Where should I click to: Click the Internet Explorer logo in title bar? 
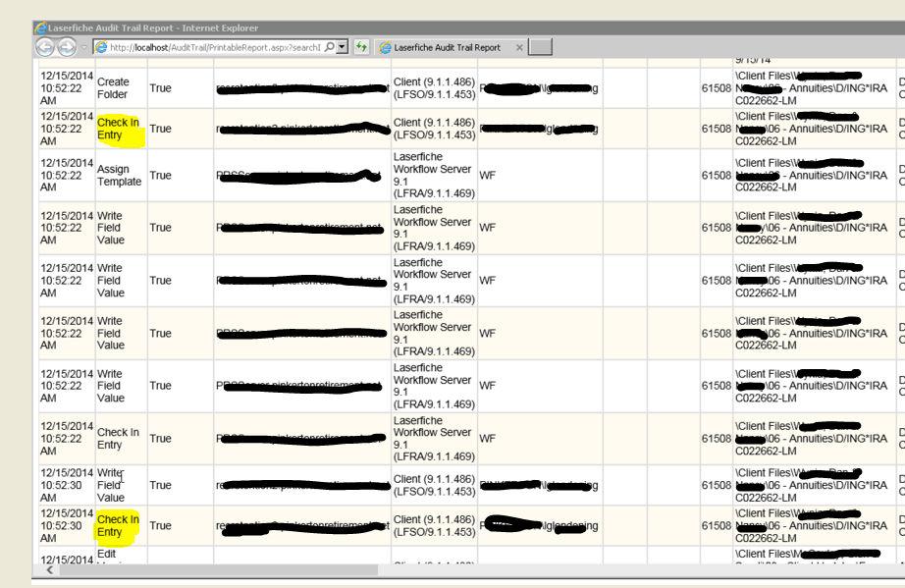[x=40, y=27]
